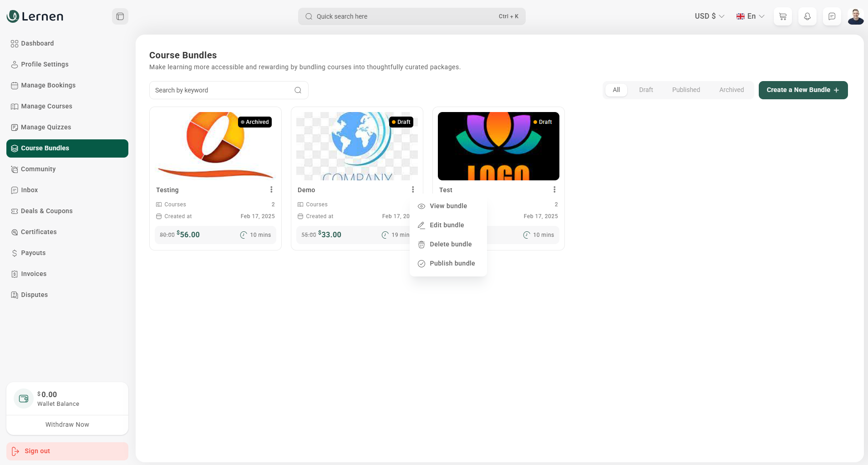
Task: Click the Lernen logo
Action: (35, 16)
